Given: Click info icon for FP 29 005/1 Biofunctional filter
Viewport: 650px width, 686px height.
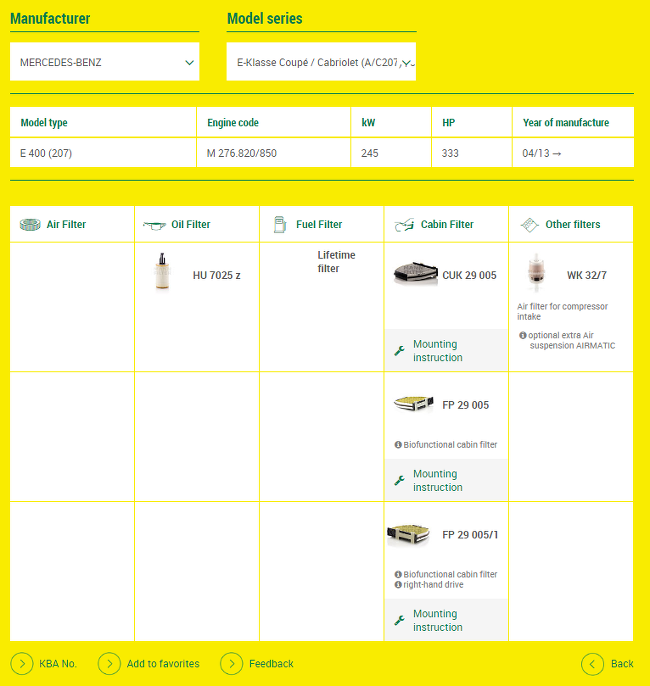Looking at the screenshot, I should [x=398, y=574].
